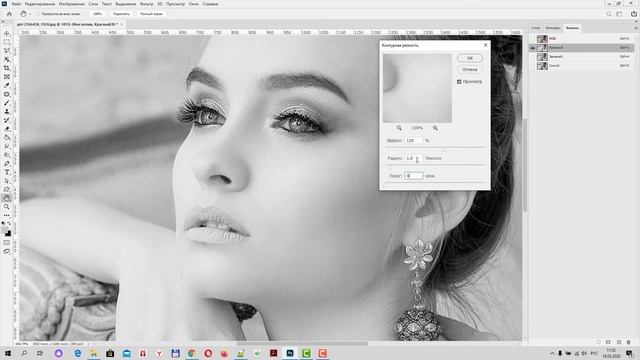Select the Quick Selection tool
This screenshot has width=640, height=360.
coord(7,59)
